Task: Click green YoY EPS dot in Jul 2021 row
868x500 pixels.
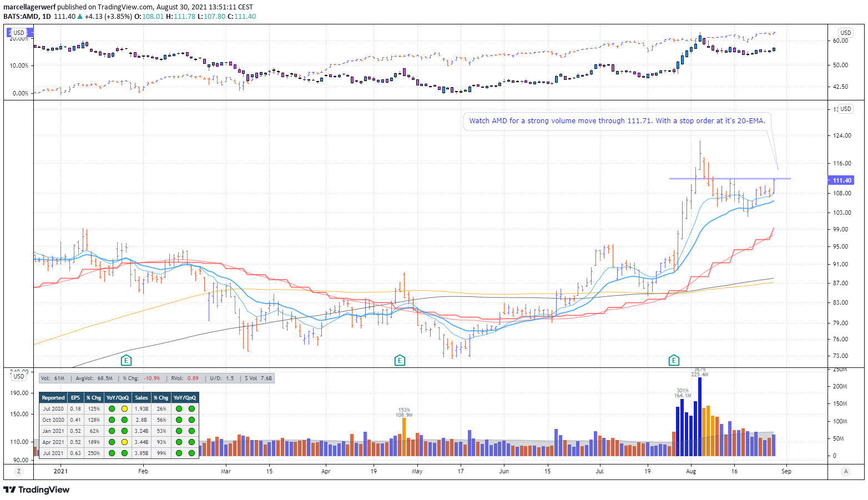Action: 112,453
